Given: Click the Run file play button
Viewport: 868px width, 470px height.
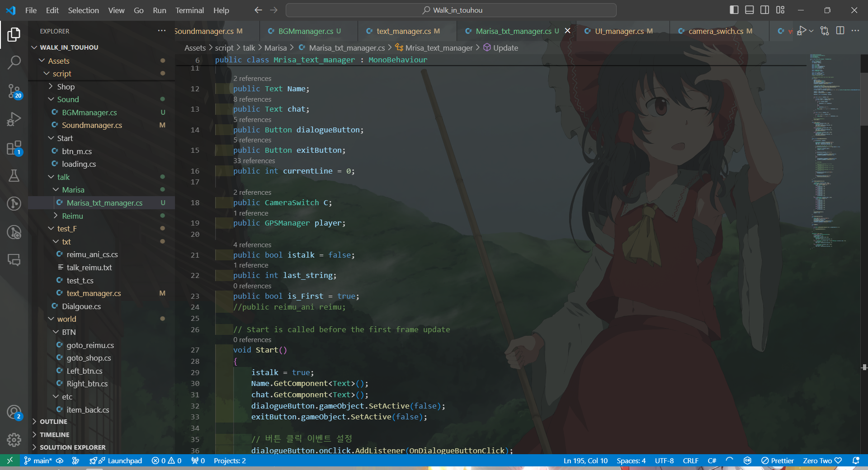Looking at the screenshot, I should (802, 31).
